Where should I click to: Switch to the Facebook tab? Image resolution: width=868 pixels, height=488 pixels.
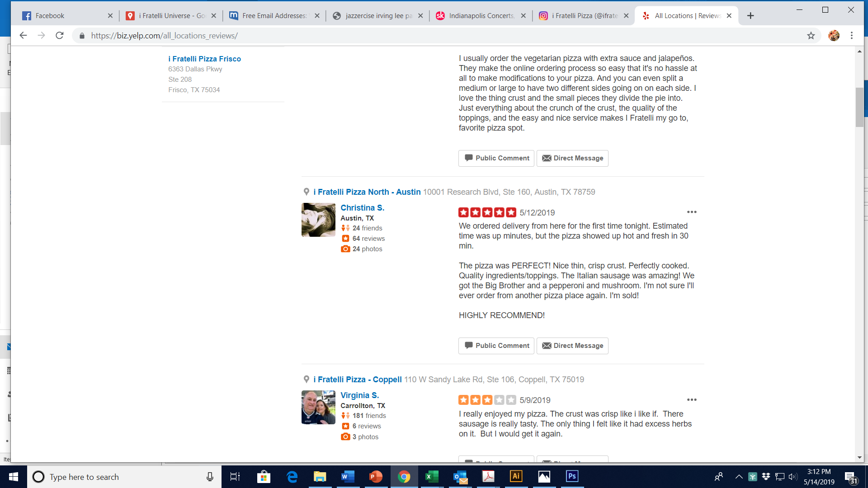tap(67, 16)
